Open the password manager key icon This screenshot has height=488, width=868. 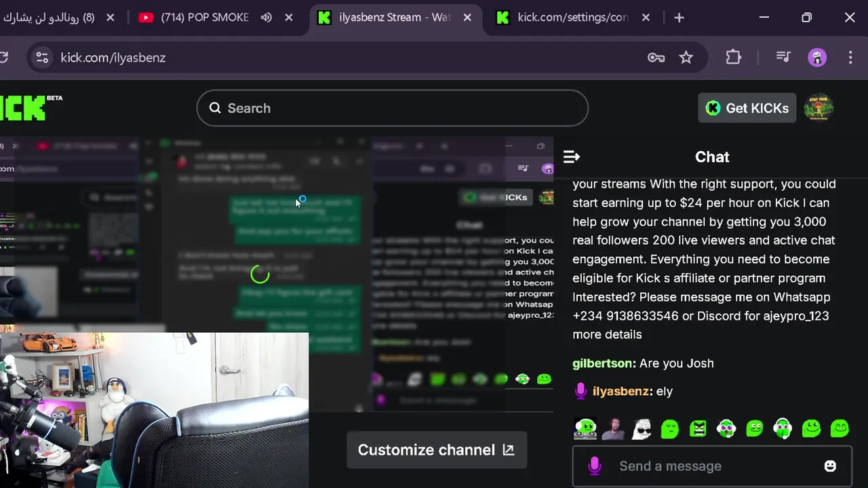(656, 58)
